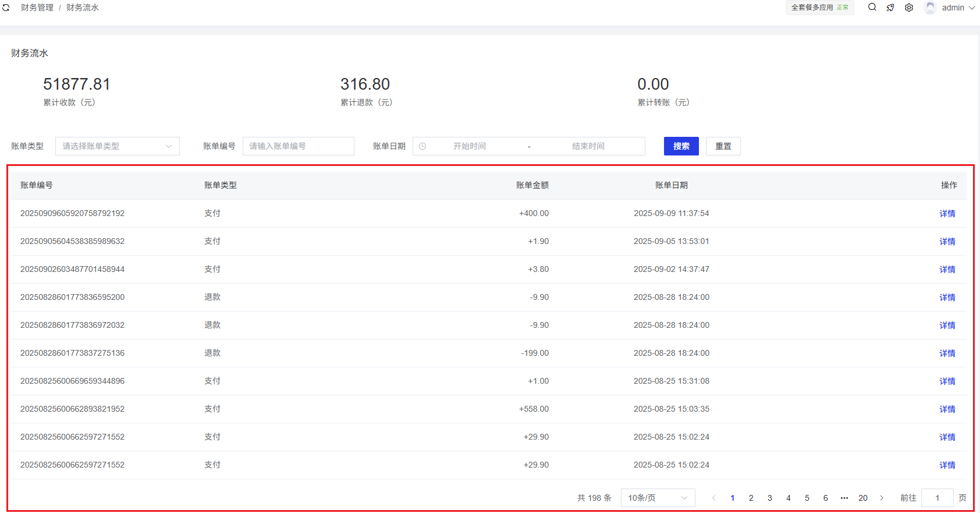
Task: Open settings via the gear icon
Action: click(x=909, y=8)
